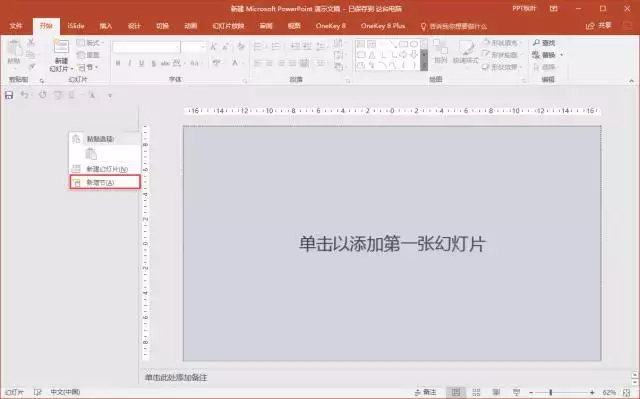Open the font size combo box

(193, 47)
